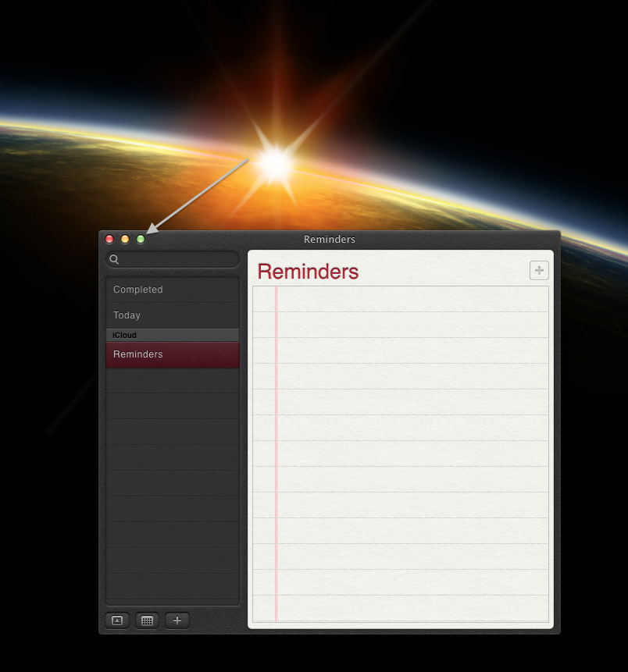This screenshot has height=672, width=628.
Task: Minimize the Reminders window
Action: pos(125,239)
